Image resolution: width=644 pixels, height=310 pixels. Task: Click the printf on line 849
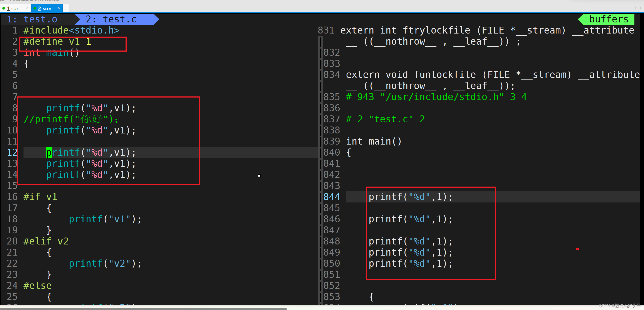[x=411, y=253]
